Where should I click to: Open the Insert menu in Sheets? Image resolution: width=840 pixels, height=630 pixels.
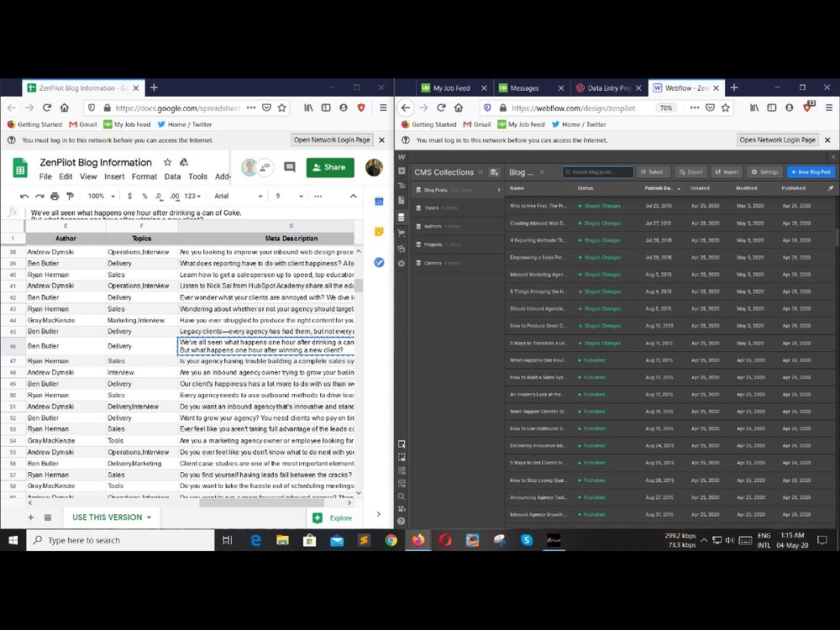[114, 176]
